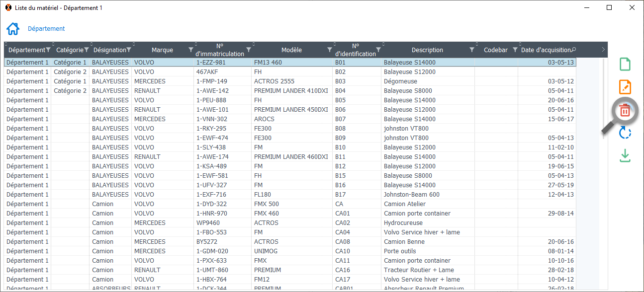Select the Hydrocureuse row
644x292 pixels.
[x=403, y=223]
